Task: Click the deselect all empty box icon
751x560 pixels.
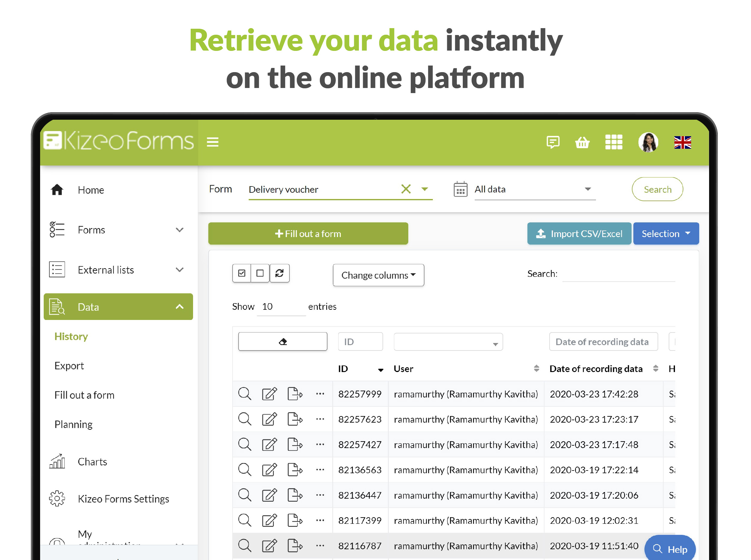Action: pos(260,273)
